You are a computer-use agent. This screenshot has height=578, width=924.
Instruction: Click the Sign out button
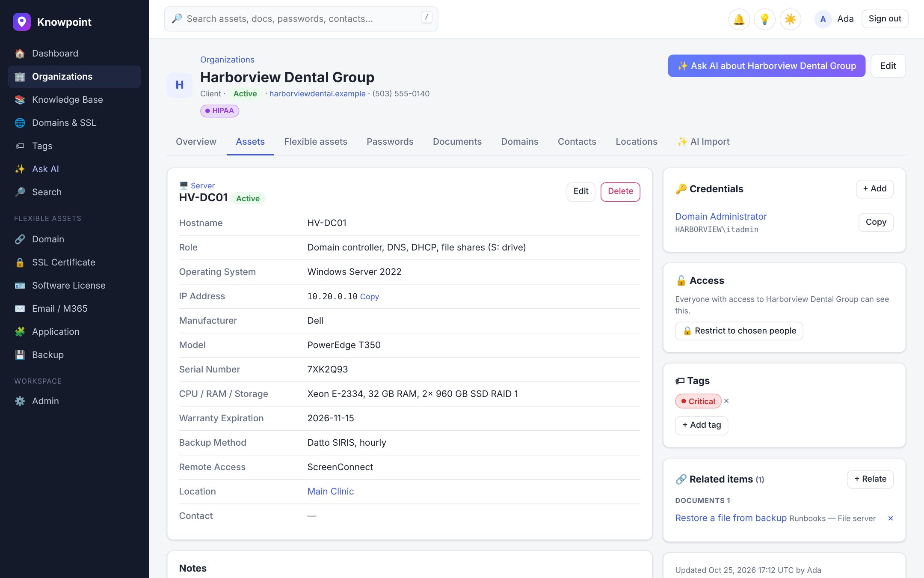tap(885, 19)
